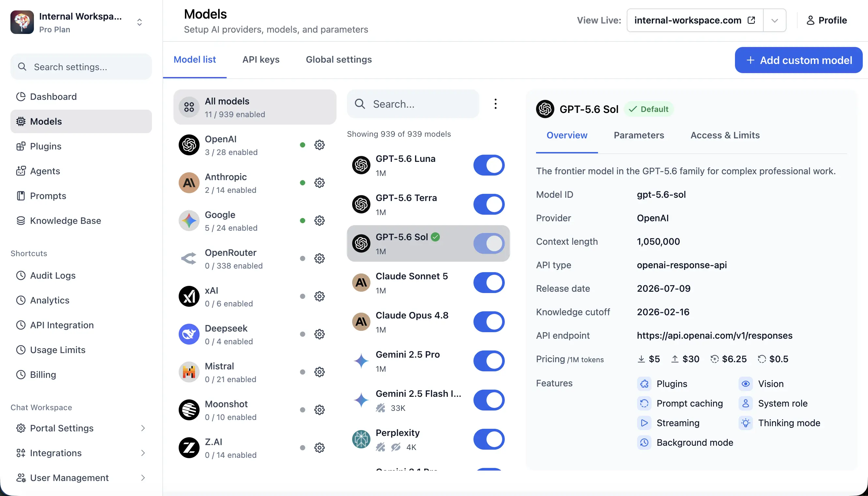Disable the Perplexity model

[489, 440]
